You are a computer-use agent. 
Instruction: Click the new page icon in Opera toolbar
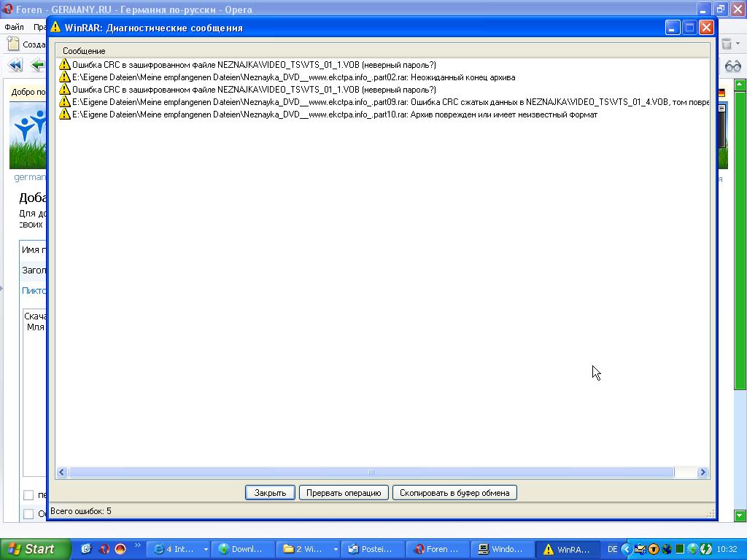[13, 44]
